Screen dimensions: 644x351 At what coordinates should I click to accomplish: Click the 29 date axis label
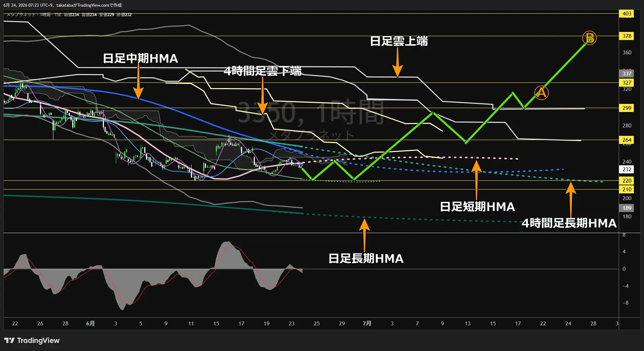(x=342, y=323)
